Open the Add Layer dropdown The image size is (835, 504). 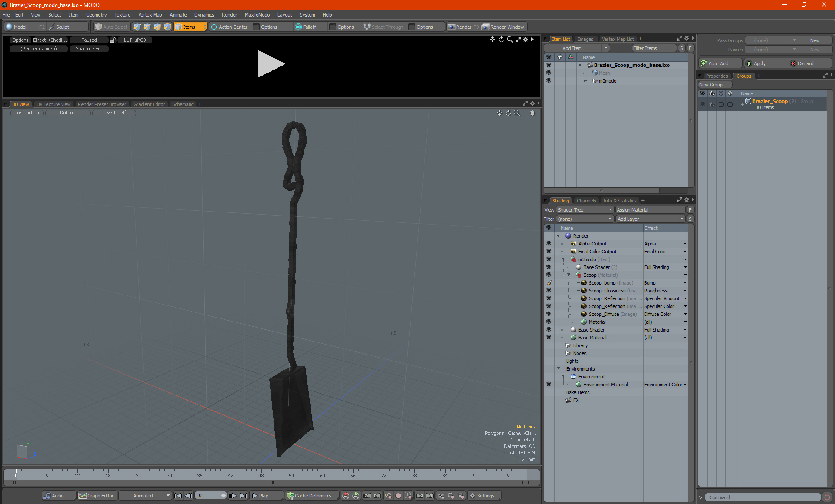tap(651, 219)
